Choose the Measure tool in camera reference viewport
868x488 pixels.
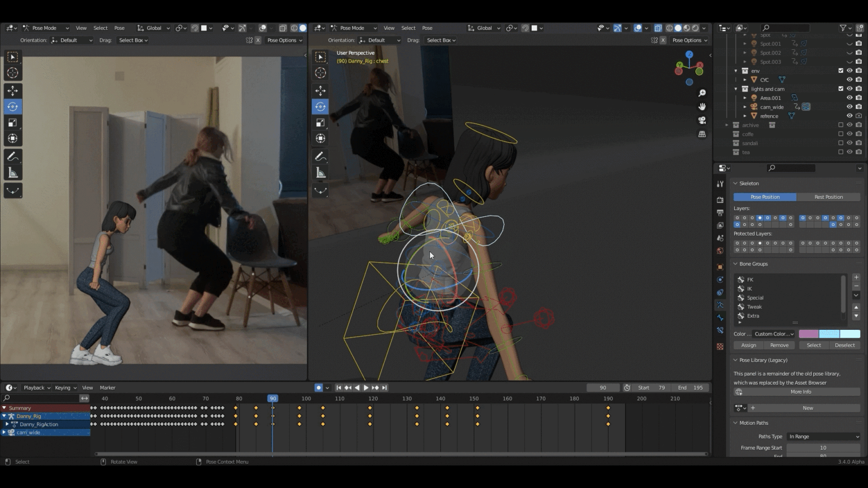(12, 173)
